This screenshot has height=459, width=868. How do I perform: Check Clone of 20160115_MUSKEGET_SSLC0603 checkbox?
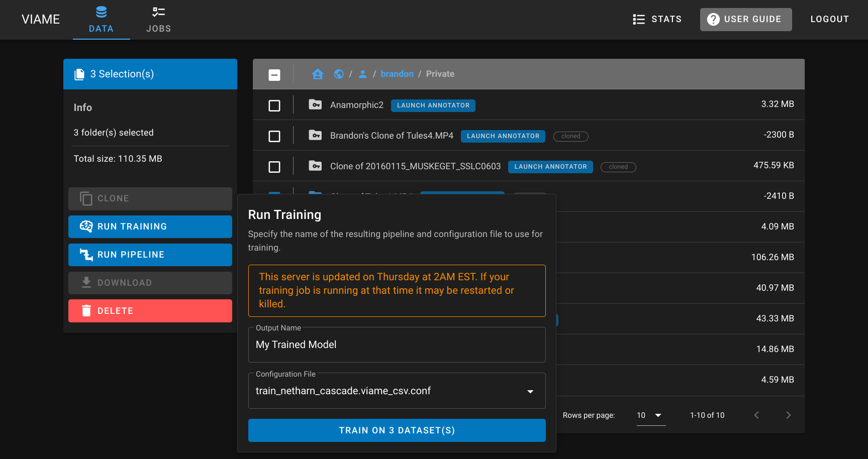tap(274, 167)
